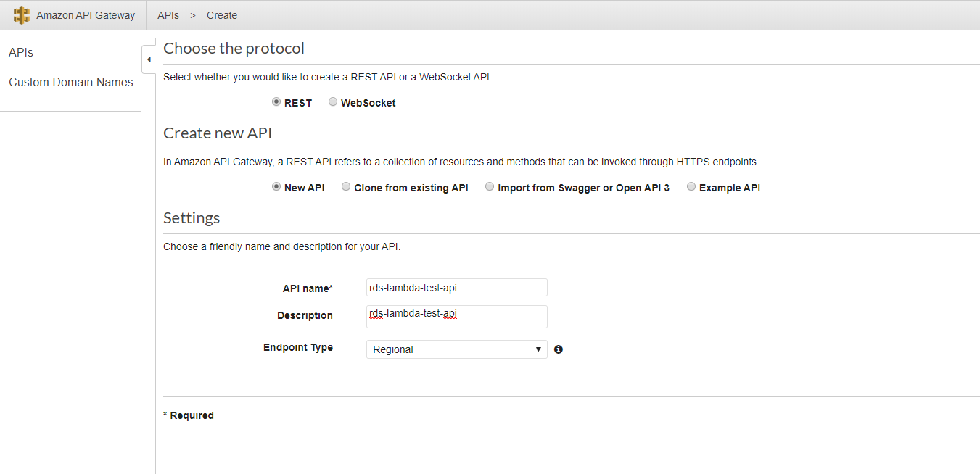The height and width of the screenshot is (474, 980).
Task: Open the Endpoint Type Regional dropdown
Action: pos(457,349)
